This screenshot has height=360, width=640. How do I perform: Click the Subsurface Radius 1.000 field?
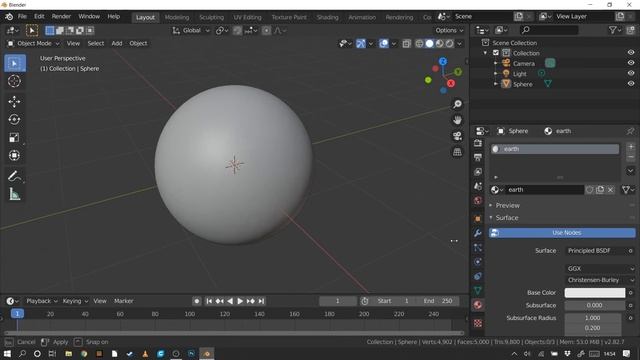click(593, 318)
